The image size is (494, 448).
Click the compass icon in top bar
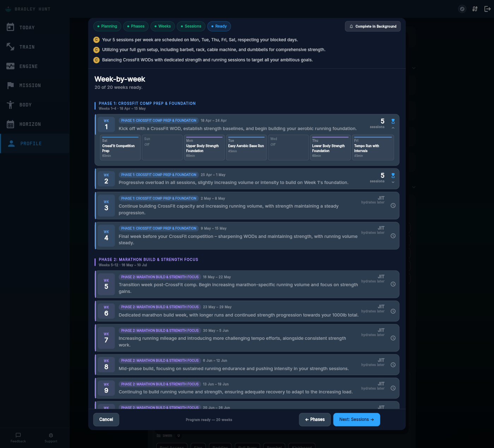(x=462, y=9)
